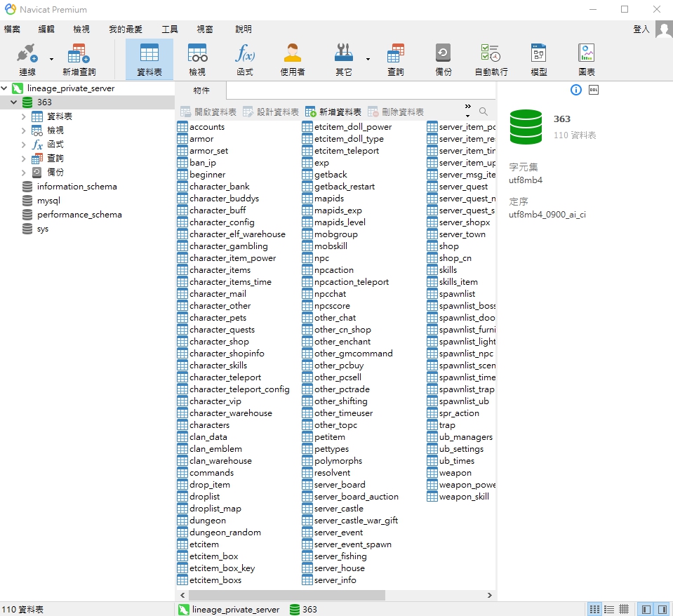Click the search magnifier in object toolbar
This screenshot has height=616, width=673.
[x=484, y=112]
